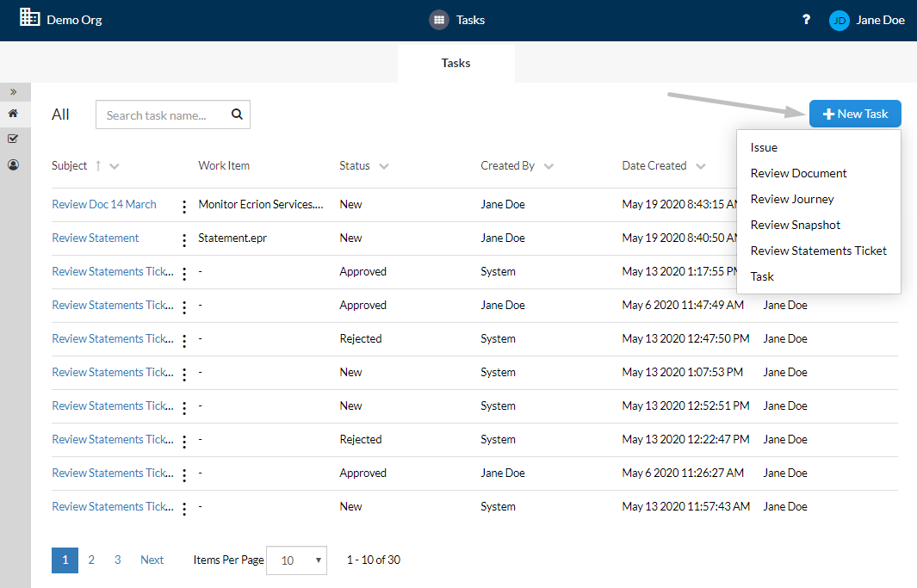Click the Demo Org building icon

coord(29,17)
